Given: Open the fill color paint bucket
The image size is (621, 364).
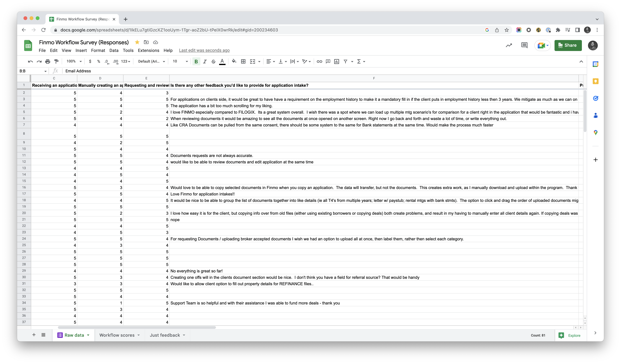Looking at the screenshot, I should pos(234,61).
